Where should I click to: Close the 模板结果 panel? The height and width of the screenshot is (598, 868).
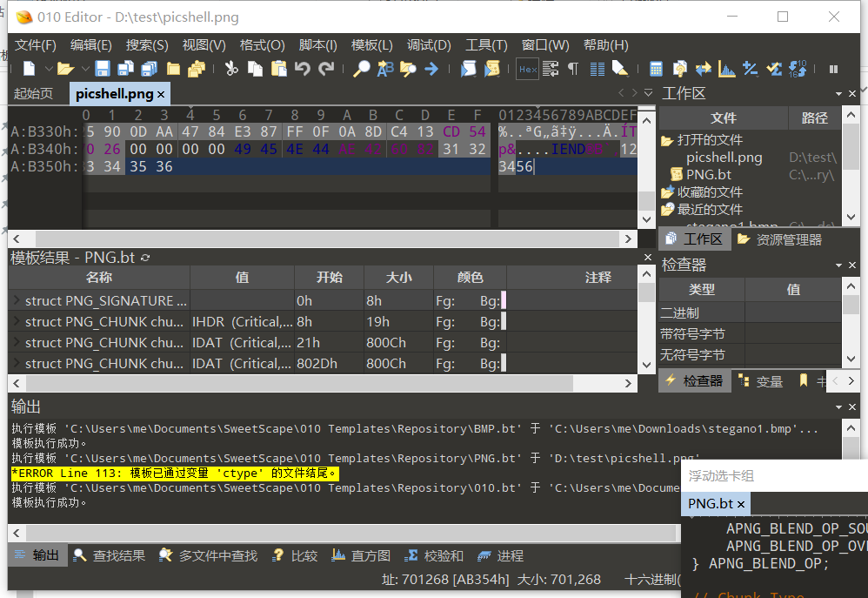pos(648,257)
